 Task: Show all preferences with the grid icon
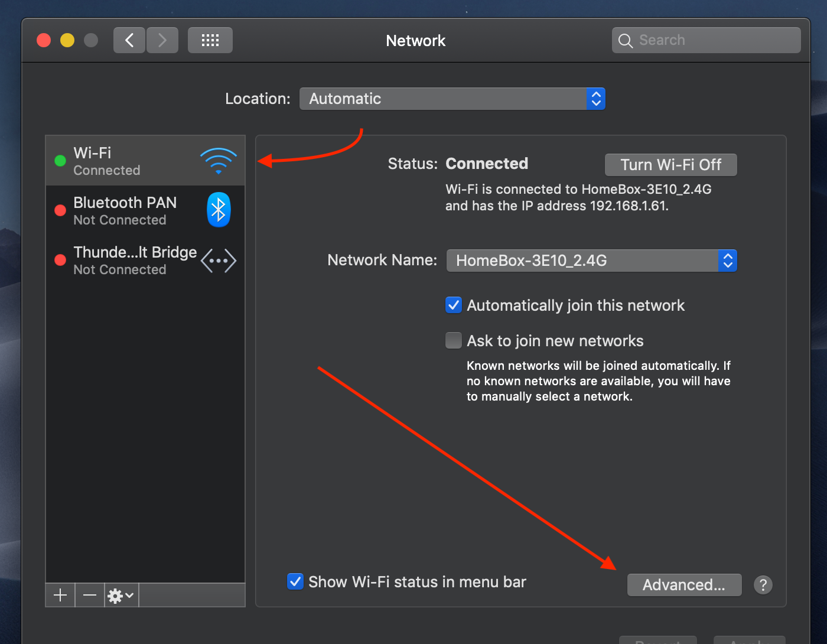(x=210, y=40)
